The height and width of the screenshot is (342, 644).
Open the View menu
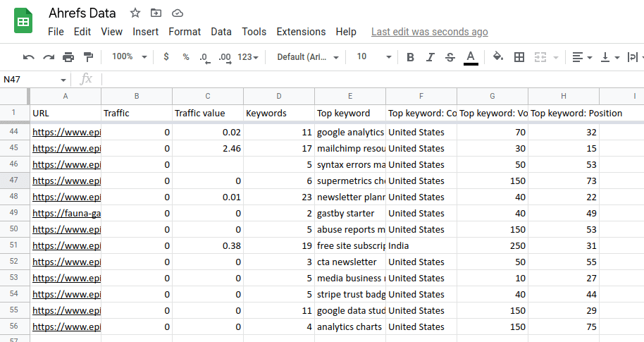(112, 32)
